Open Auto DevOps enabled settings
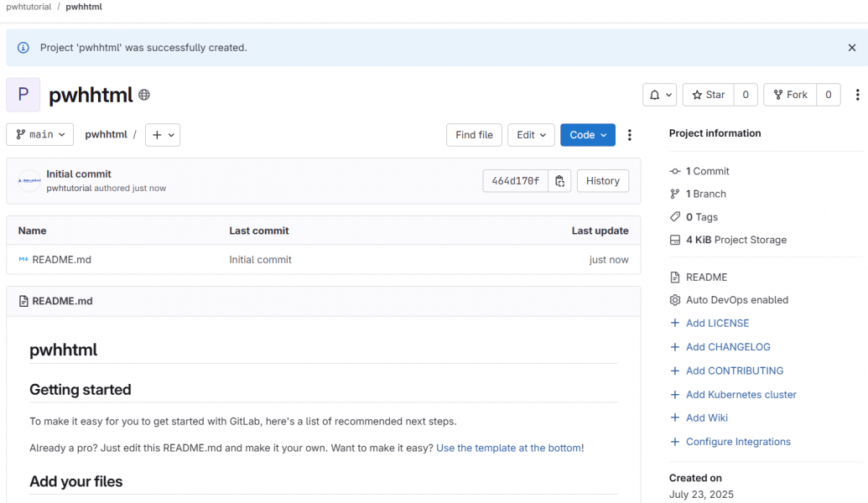Image resolution: width=868 pixels, height=503 pixels. coord(737,300)
